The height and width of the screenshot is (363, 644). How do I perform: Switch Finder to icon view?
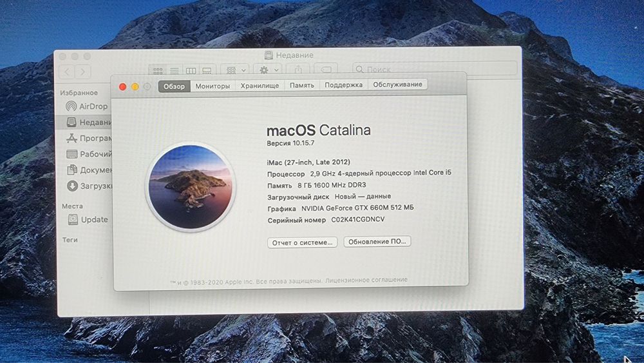click(x=158, y=71)
